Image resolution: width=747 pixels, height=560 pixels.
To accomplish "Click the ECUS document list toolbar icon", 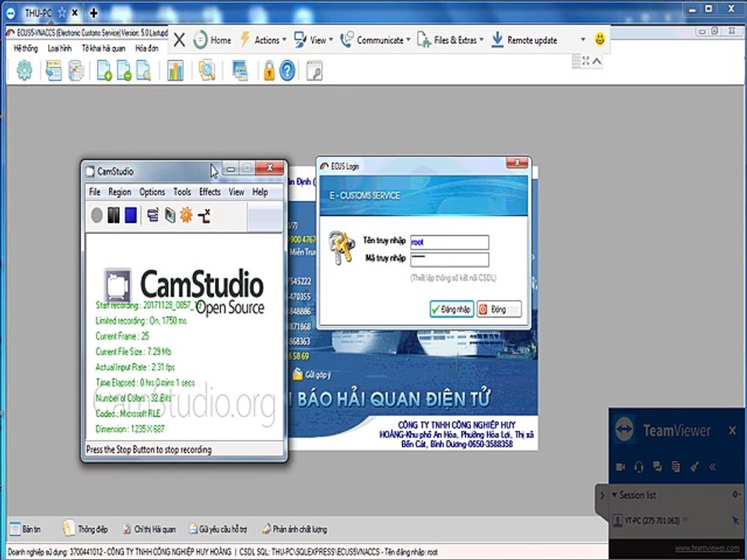I will [x=54, y=71].
